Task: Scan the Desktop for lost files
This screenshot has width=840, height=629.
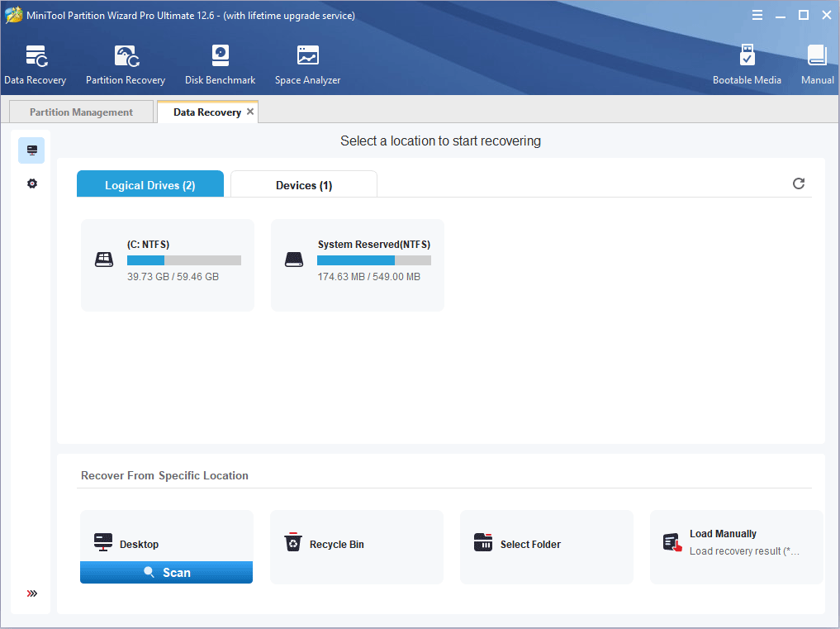Action: pos(166,572)
